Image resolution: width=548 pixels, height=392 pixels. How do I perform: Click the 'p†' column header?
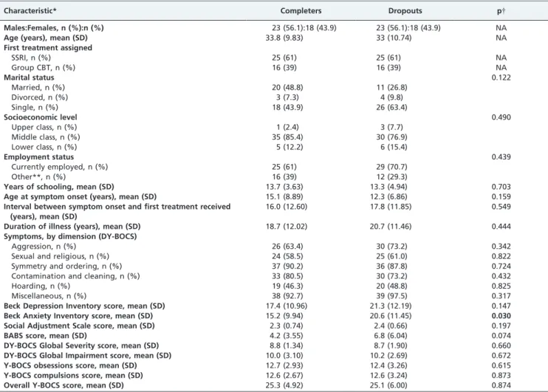click(x=501, y=11)
